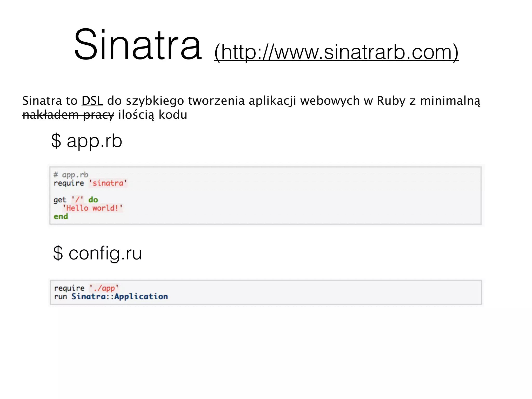Click the "$ app.rb" heading
Screen dimensions: 532x399
[x=87, y=141]
